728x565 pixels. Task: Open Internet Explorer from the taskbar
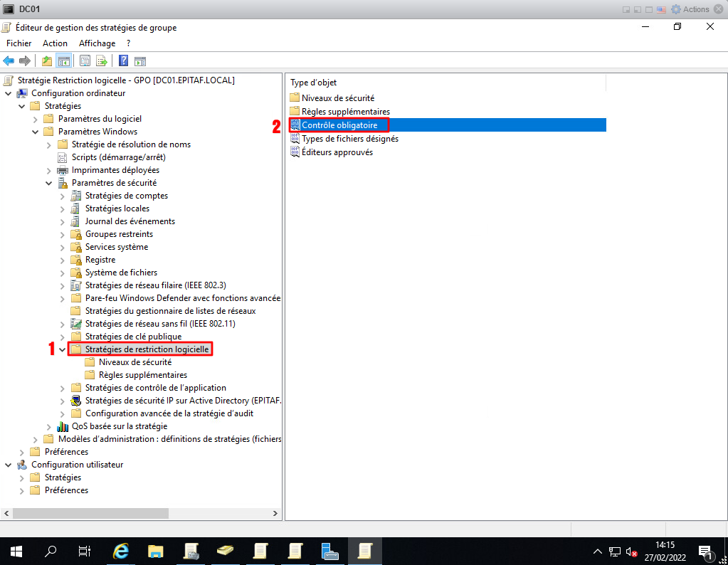[122, 551]
